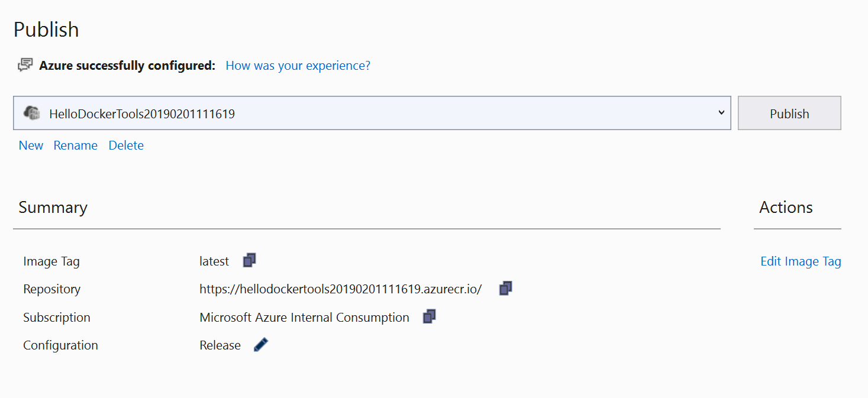Select the Summary section heading
Screen dimensions: 868x398
pos(53,207)
